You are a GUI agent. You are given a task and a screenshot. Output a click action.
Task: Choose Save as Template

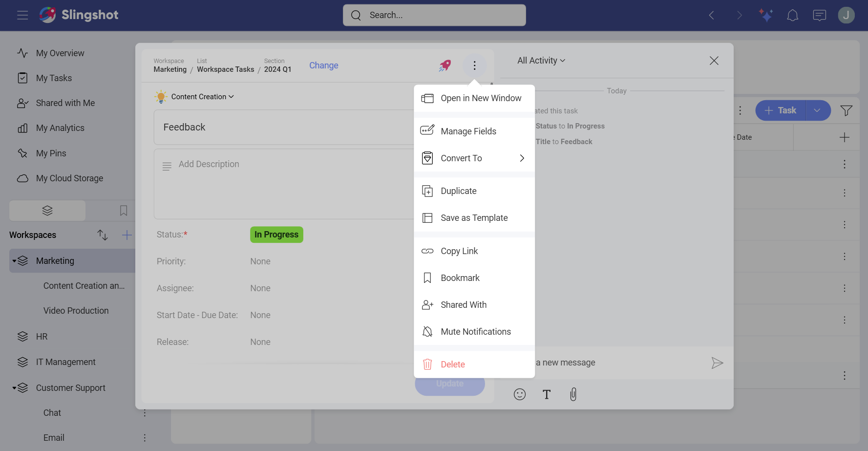point(474,218)
